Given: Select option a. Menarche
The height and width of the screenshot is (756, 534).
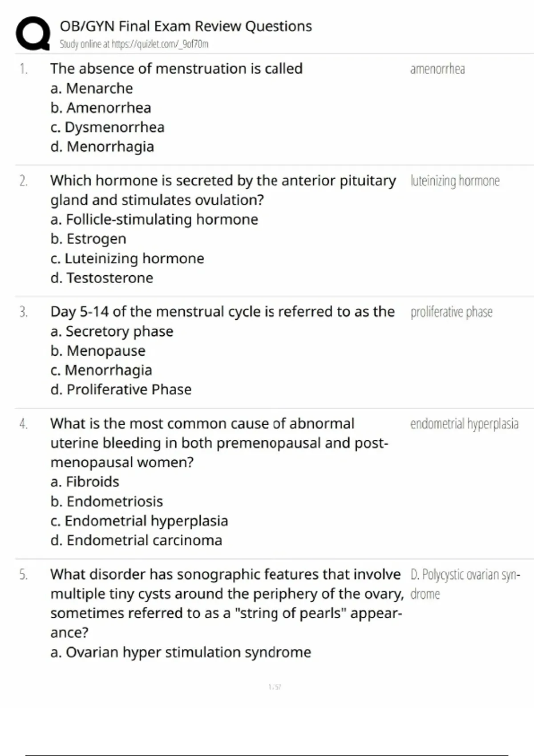Looking at the screenshot, I should [x=92, y=88].
